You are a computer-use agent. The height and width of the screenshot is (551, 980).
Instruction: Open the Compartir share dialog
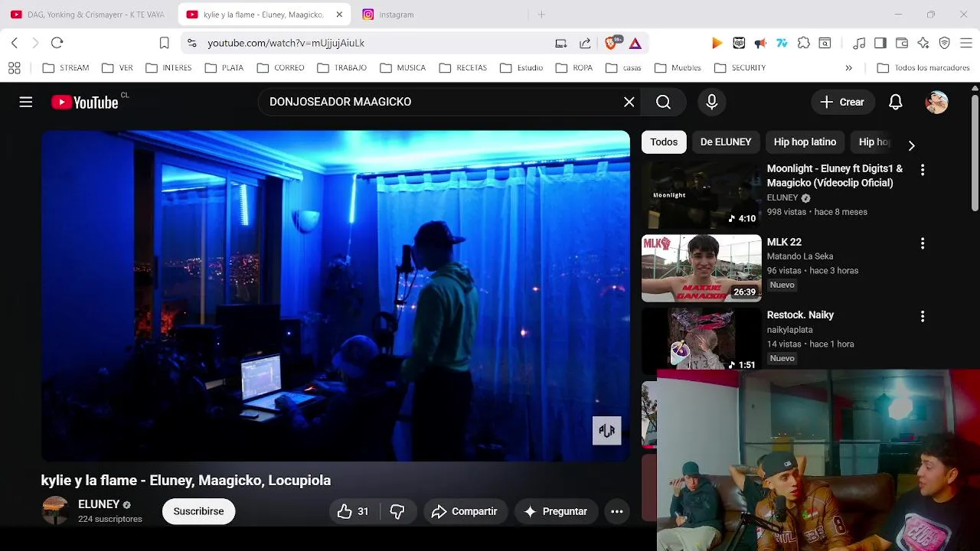[x=465, y=511]
